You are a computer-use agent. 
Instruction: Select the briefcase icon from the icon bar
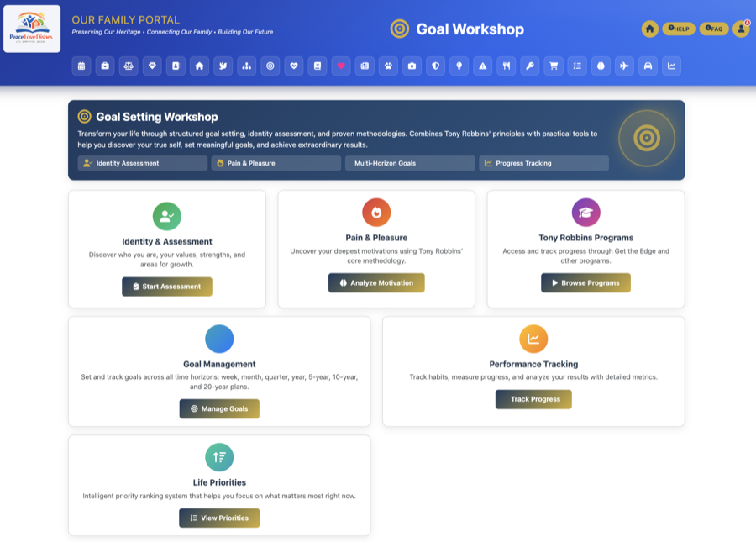[104, 66]
